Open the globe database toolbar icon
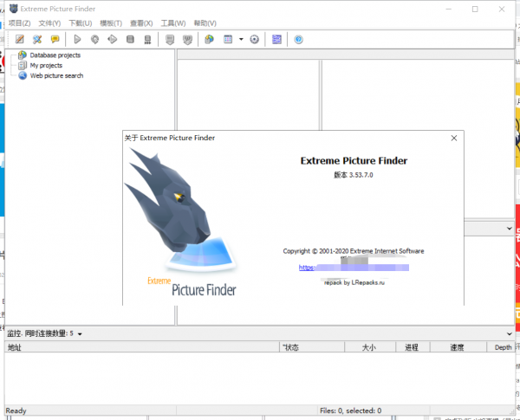Viewport: 520px width, 420px height. point(209,40)
